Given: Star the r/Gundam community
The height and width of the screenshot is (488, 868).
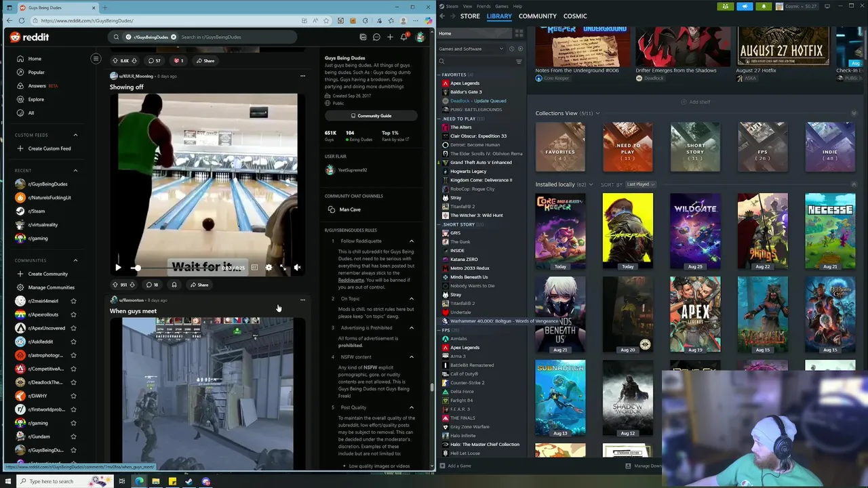Looking at the screenshot, I should click(x=73, y=436).
